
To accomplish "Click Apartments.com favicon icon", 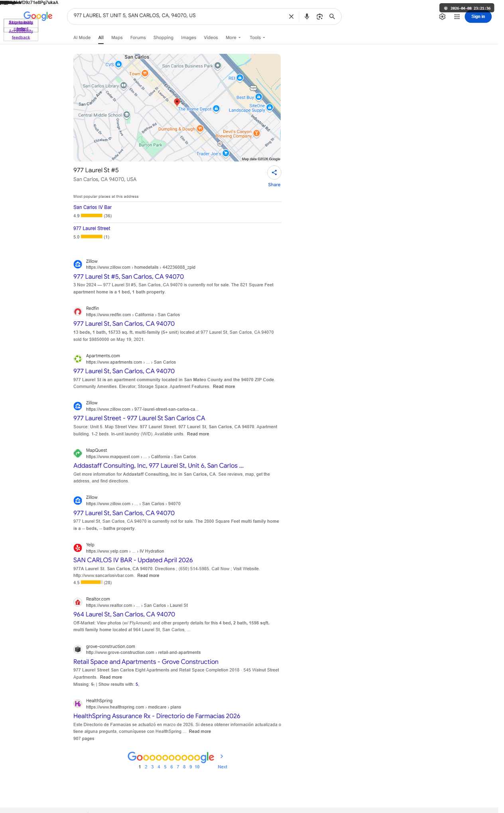I will 78,359.
